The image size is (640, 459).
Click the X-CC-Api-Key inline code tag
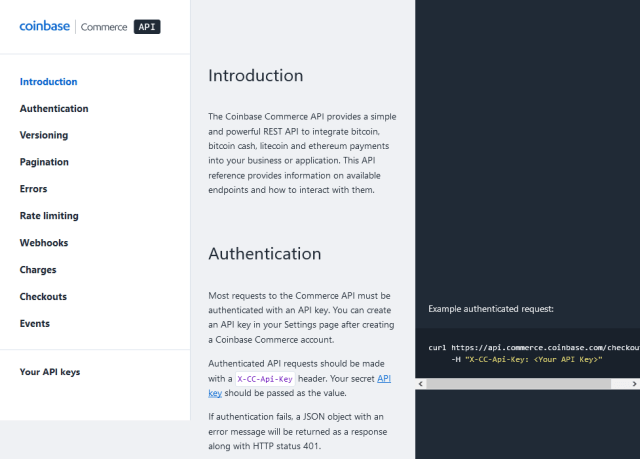pos(265,379)
